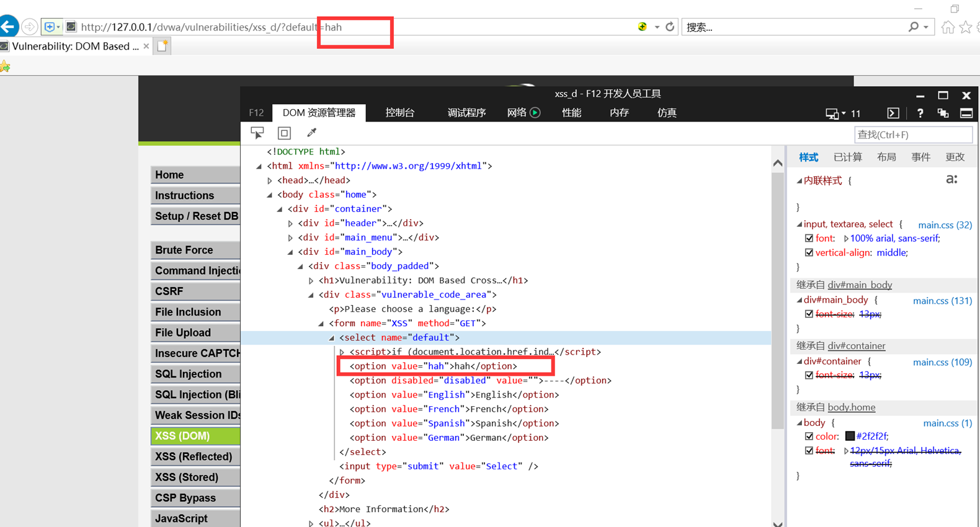Click the unpin developer tools icon
This screenshot has height=527, width=980.
943,113
